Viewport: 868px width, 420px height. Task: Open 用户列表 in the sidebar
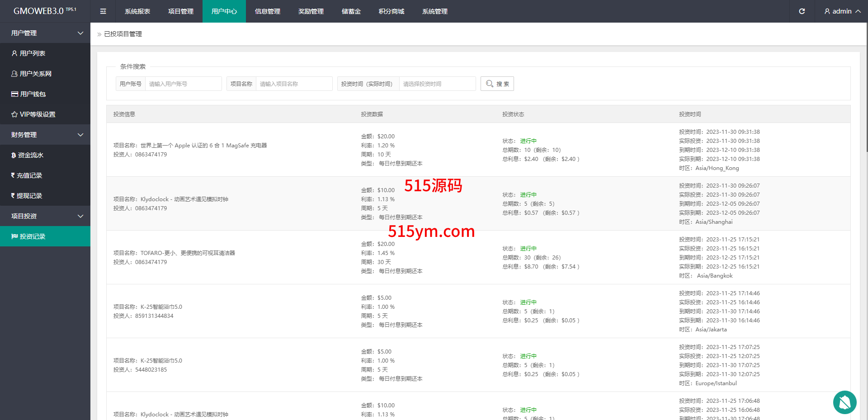click(32, 53)
